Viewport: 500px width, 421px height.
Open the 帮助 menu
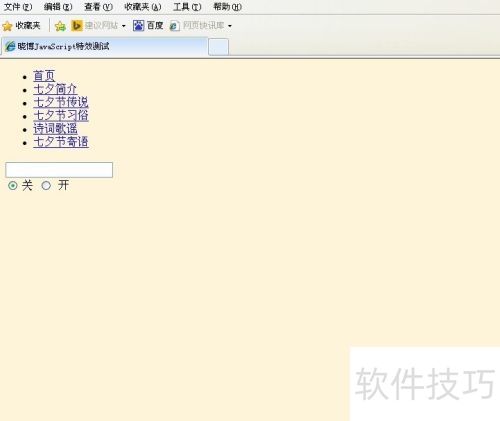click(227, 7)
